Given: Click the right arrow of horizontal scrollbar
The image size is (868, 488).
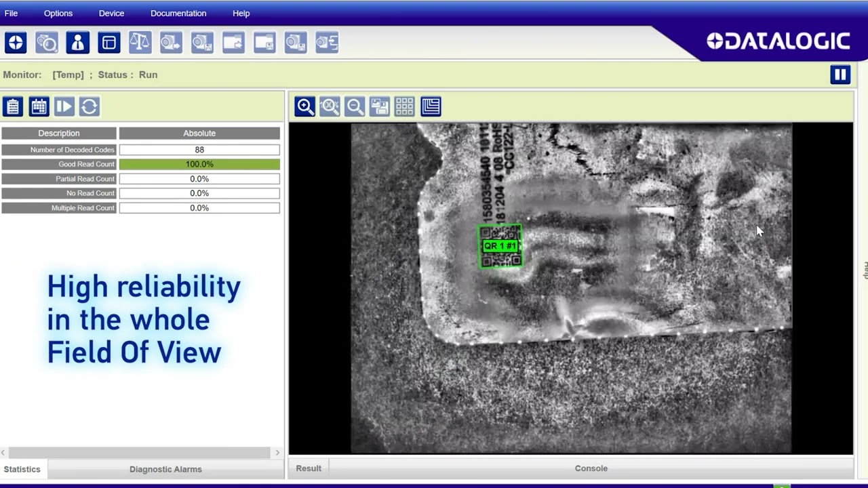Looking at the screenshot, I should point(277,452).
